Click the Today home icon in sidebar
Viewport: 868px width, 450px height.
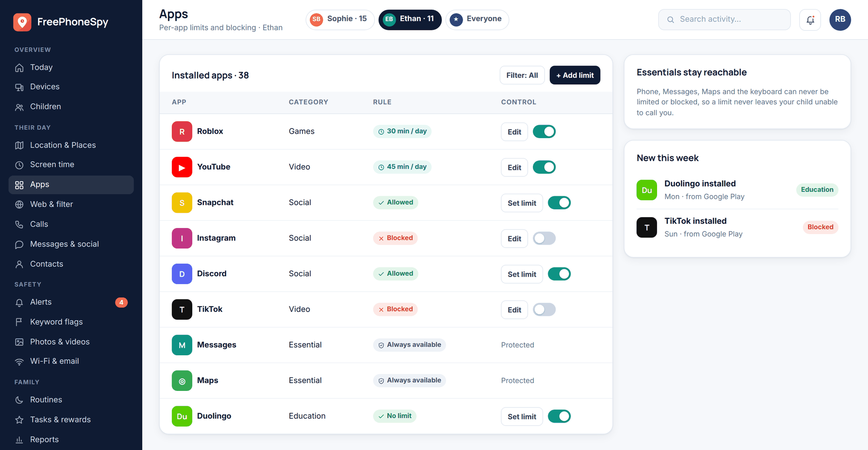tap(19, 68)
